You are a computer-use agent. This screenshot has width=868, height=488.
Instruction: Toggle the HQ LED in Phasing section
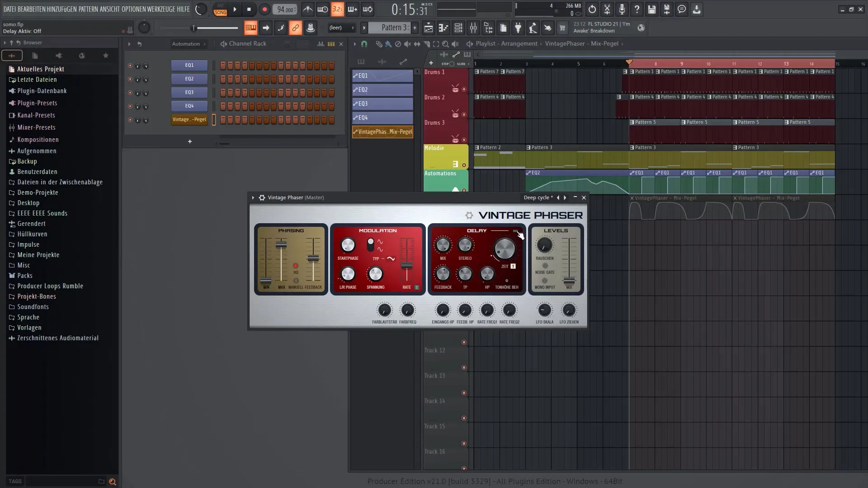296,266
